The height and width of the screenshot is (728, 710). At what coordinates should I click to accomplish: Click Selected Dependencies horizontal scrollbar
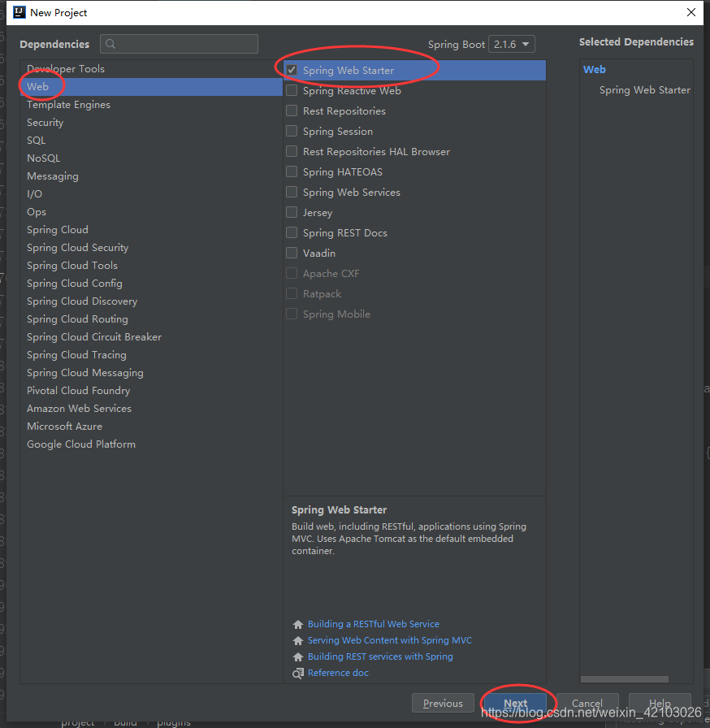[x=625, y=679]
